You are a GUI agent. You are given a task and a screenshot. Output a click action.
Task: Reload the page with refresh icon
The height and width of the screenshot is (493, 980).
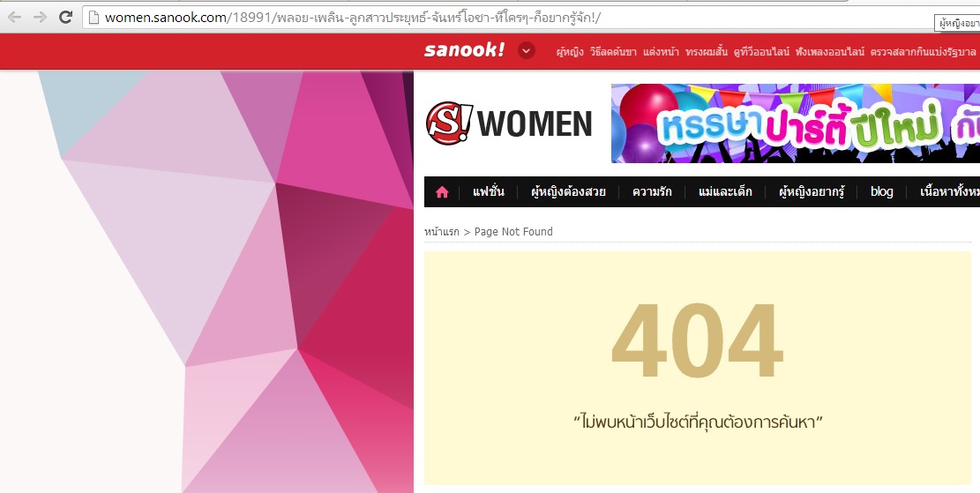pos(65,17)
